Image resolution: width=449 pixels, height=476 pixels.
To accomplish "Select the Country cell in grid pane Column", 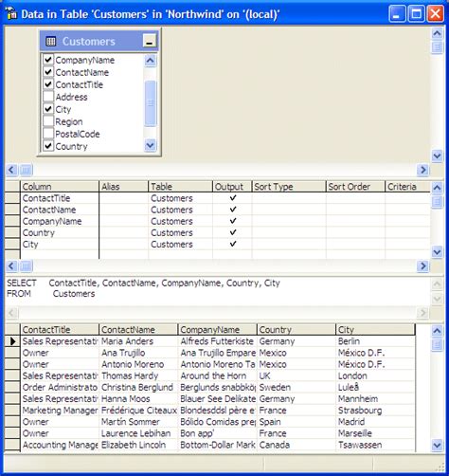I will [x=60, y=232].
